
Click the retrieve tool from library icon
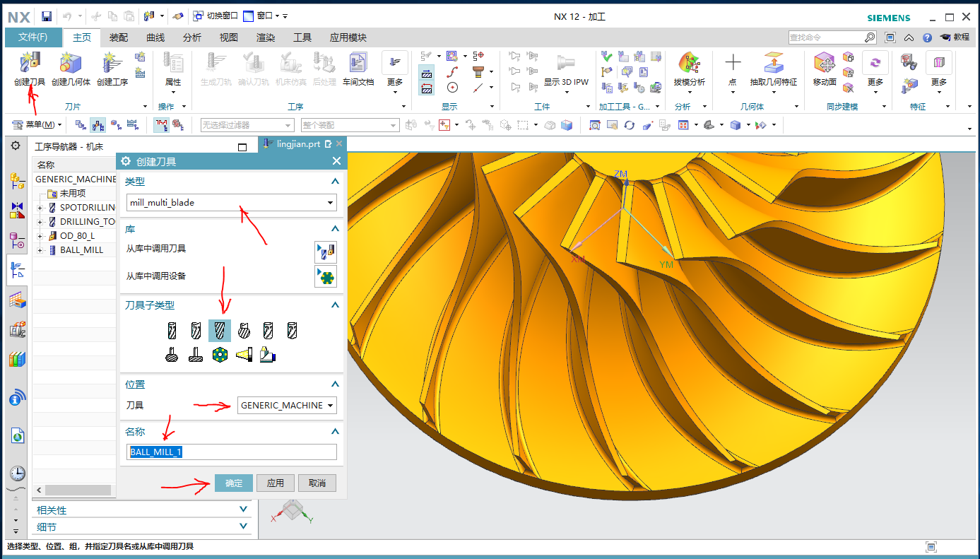pyautogui.click(x=325, y=252)
